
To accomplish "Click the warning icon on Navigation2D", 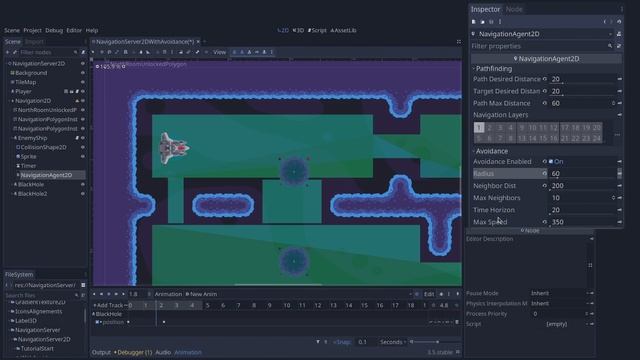I will coord(77,101).
